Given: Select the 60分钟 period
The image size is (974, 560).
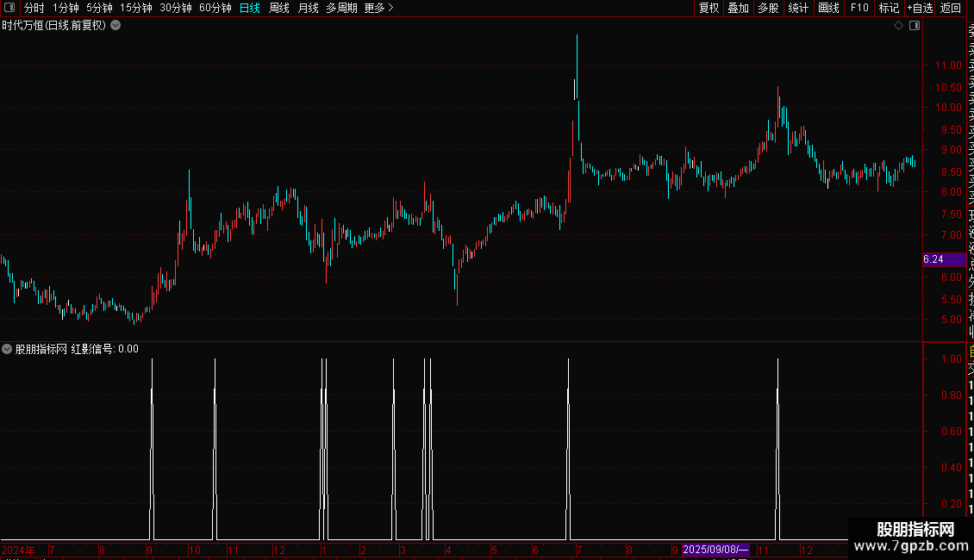Looking at the screenshot, I should click(215, 8).
